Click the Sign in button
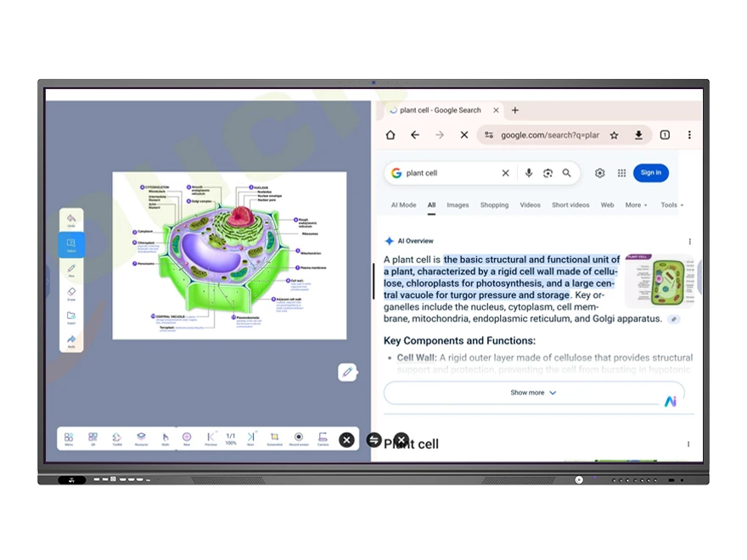Screen dimensions: 747x560 click(x=651, y=173)
